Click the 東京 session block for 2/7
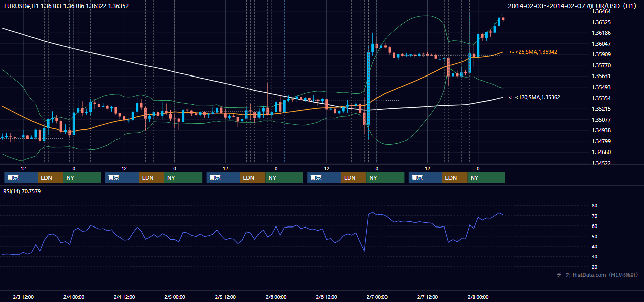 pos(425,178)
